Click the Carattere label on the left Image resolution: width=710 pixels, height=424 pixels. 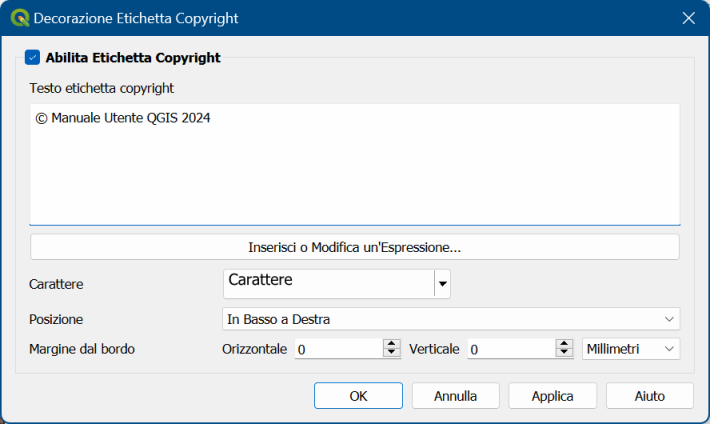pyautogui.click(x=56, y=284)
